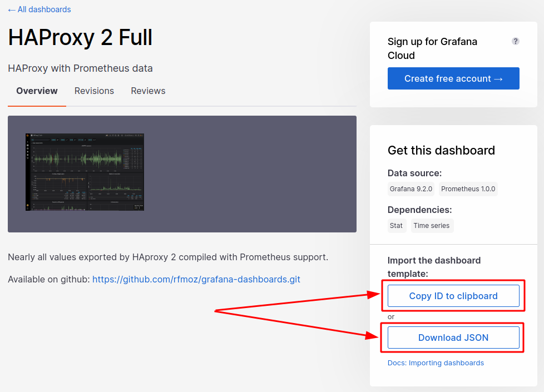Open the Revisions tab

[x=94, y=91]
